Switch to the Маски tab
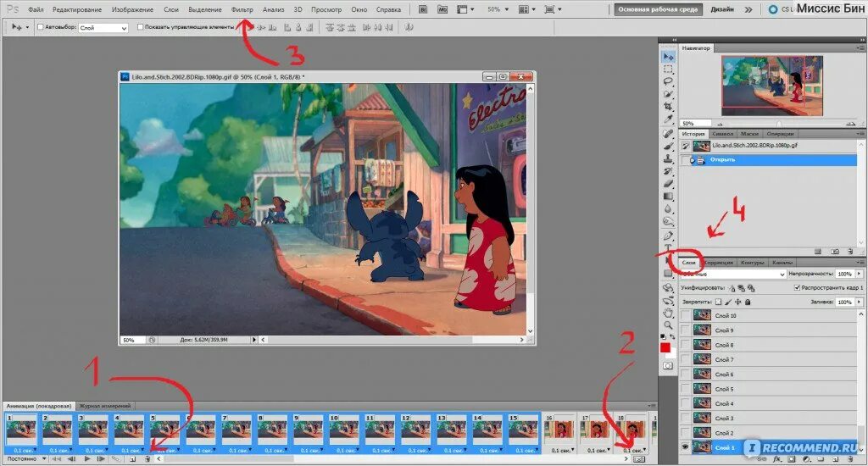 749,134
